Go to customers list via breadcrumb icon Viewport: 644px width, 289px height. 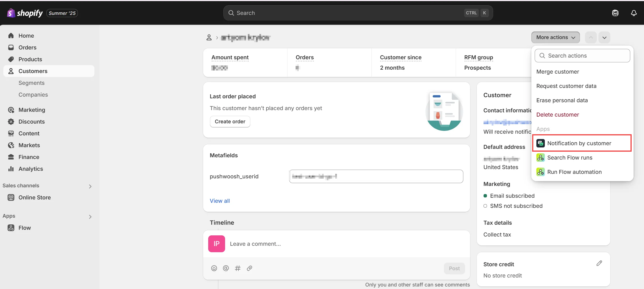tap(209, 37)
